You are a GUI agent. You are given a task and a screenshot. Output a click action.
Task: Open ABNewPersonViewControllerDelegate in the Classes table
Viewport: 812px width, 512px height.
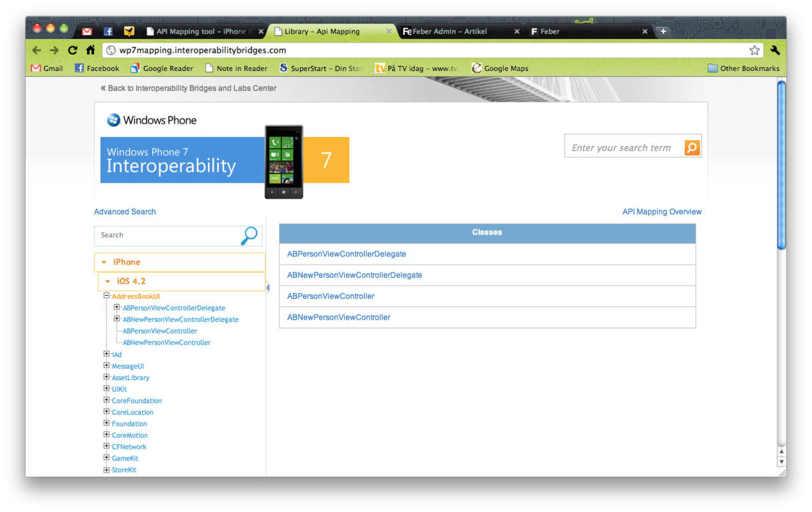(355, 275)
